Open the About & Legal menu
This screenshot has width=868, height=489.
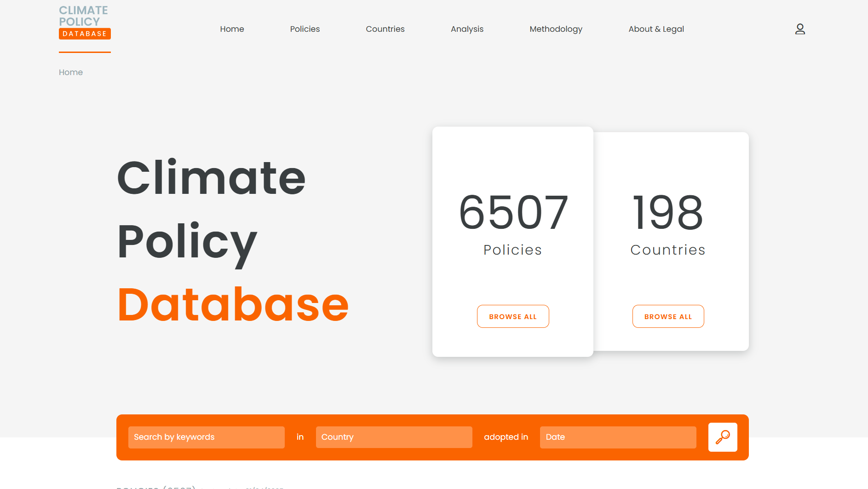click(656, 29)
